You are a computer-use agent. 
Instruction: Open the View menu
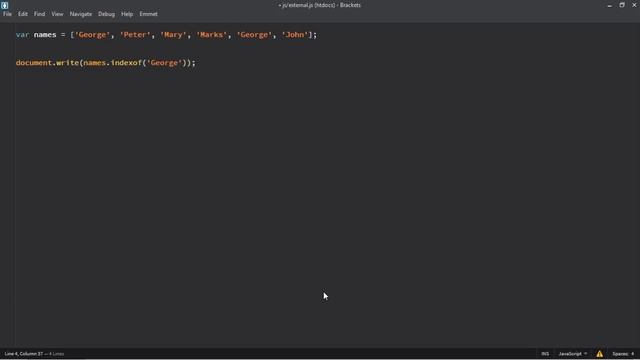57,14
